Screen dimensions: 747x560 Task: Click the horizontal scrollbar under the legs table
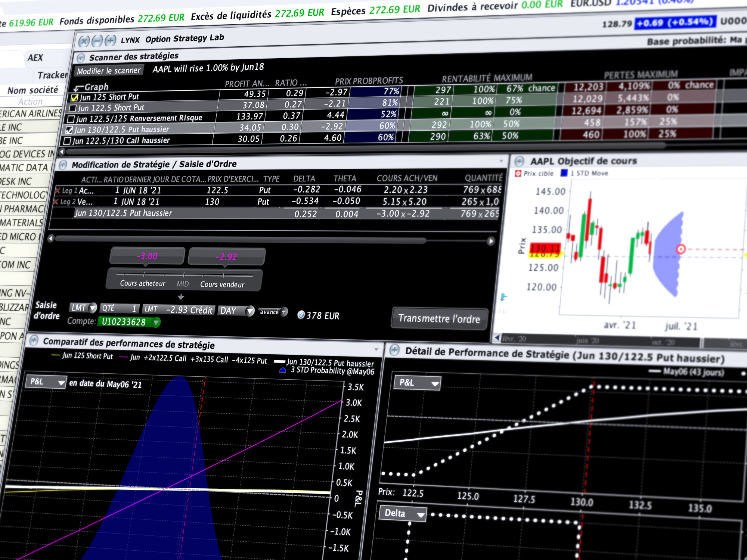click(x=241, y=240)
